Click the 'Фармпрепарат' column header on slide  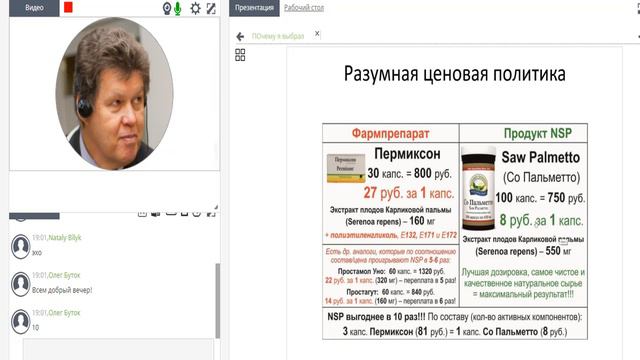(x=391, y=133)
